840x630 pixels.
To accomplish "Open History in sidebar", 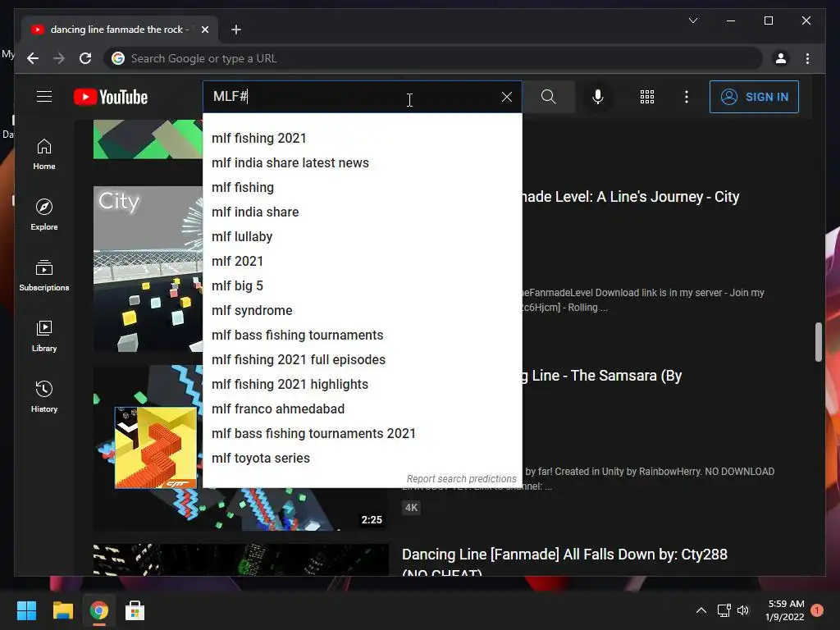I will (x=44, y=396).
